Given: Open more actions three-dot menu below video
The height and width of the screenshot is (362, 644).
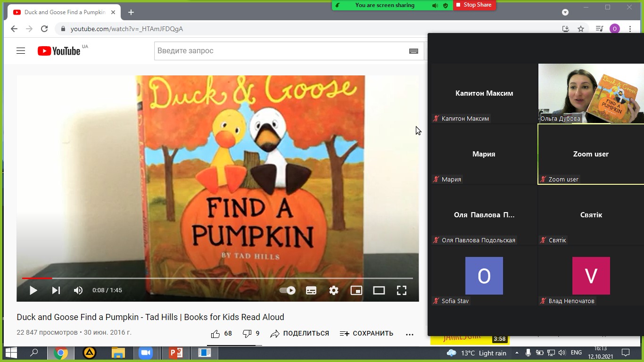Looking at the screenshot, I should [x=410, y=334].
